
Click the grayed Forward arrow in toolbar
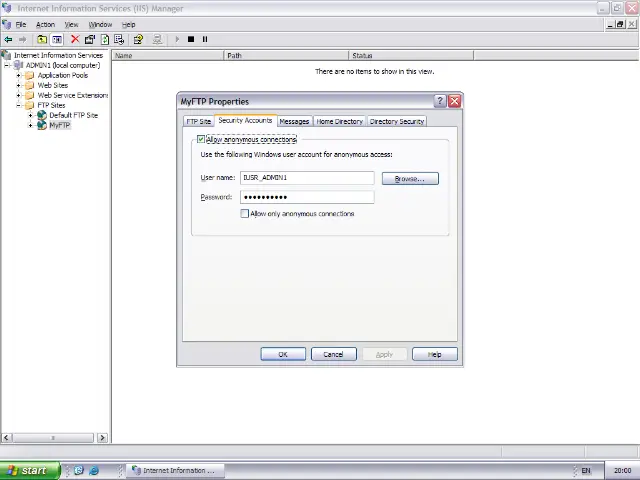(22, 40)
